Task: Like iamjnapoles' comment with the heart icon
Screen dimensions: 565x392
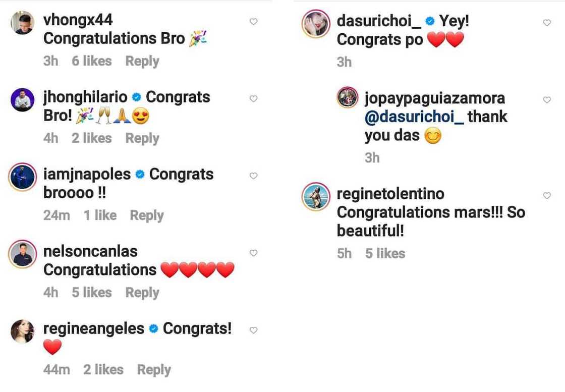Action: (254, 176)
